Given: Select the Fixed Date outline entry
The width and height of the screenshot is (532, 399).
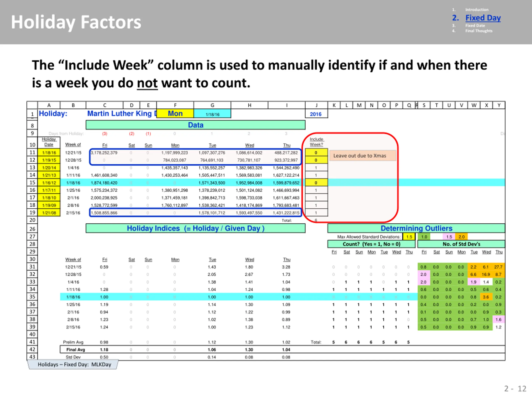Looking at the screenshot, I should click(475, 26).
